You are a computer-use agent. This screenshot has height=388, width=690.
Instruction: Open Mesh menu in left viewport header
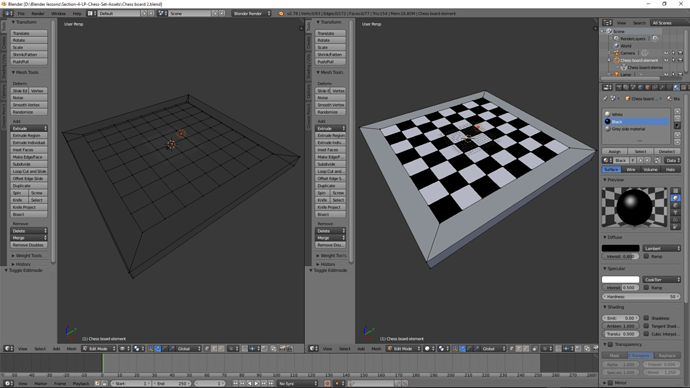tap(71, 349)
